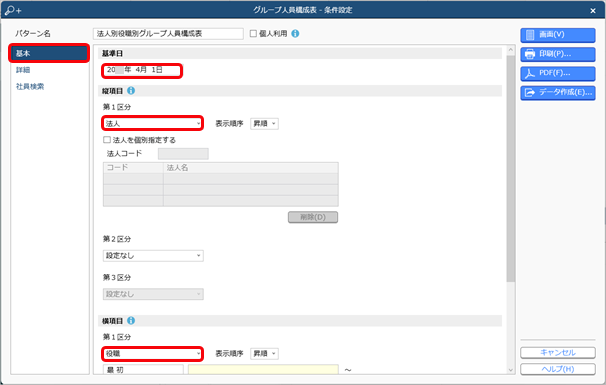The image size is (606, 385).
Task: Click info icon beside 縦項目 header
Action: (131, 90)
